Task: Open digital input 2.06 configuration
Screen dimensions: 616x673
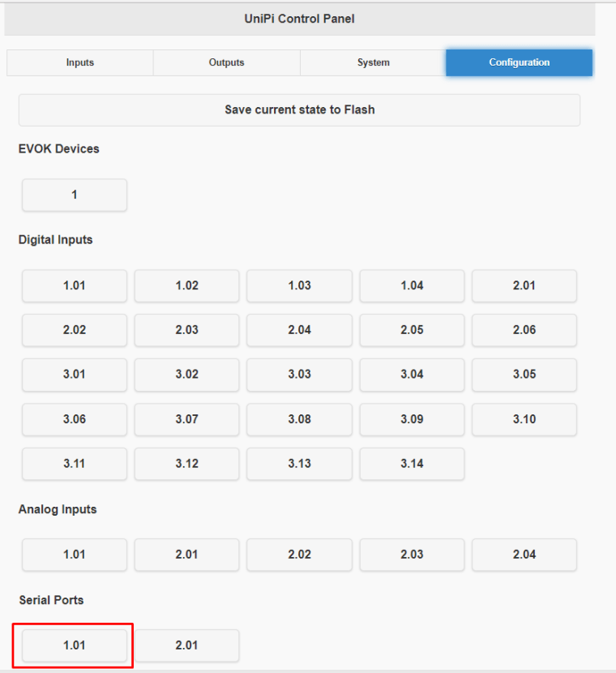Action: click(x=524, y=330)
